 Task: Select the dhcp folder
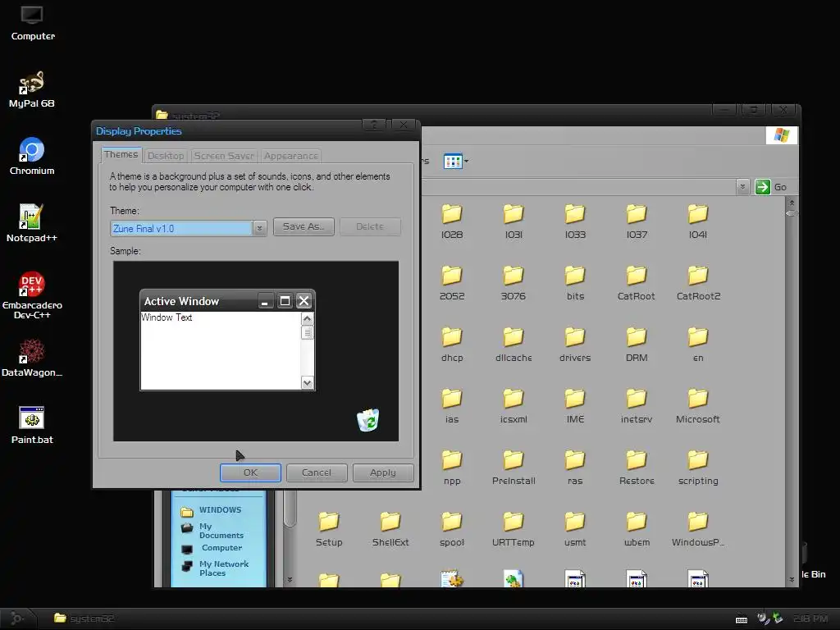[452, 345]
